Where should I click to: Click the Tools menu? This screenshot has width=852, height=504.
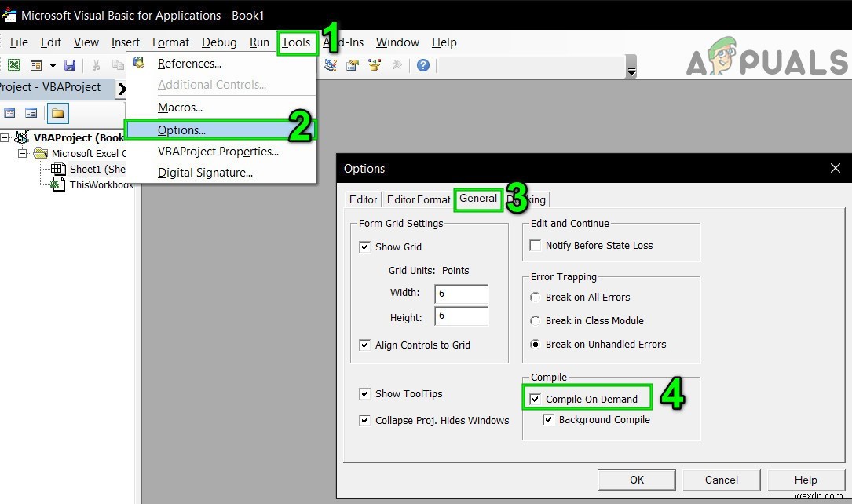click(296, 42)
